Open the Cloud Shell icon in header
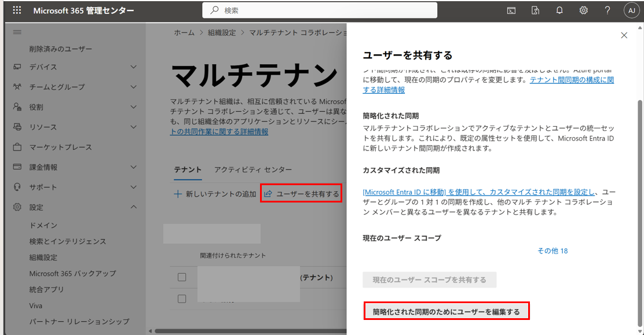 (x=511, y=10)
